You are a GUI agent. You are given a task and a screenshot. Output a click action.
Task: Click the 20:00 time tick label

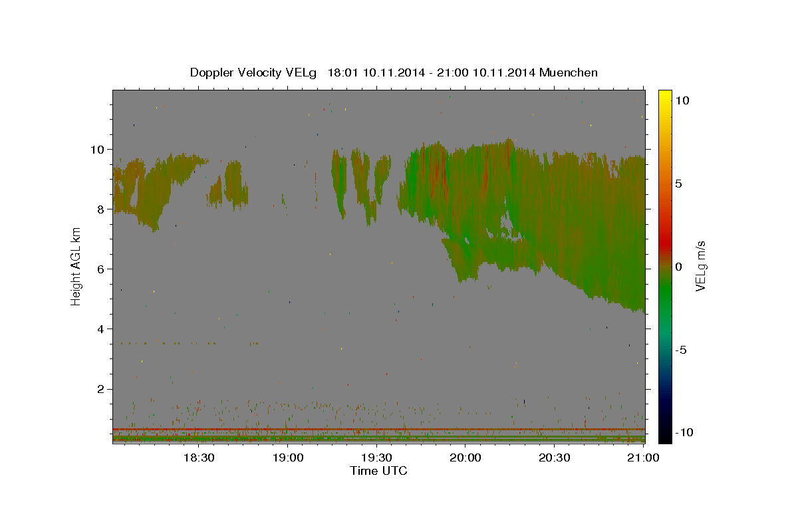tap(465, 458)
